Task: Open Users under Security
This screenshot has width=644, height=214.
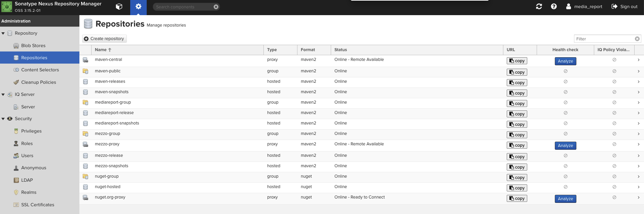Action: pos(27,155)
